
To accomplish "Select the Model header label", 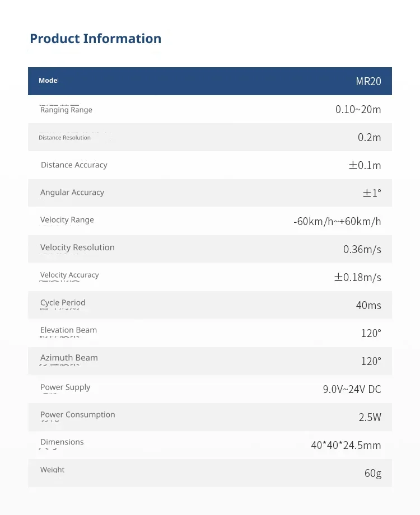I will [49, 81].
